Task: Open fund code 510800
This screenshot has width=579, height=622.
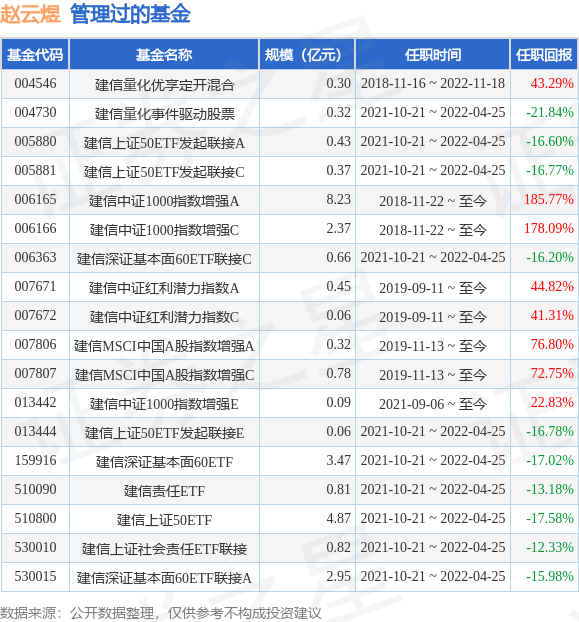Action: pos(35,518)
